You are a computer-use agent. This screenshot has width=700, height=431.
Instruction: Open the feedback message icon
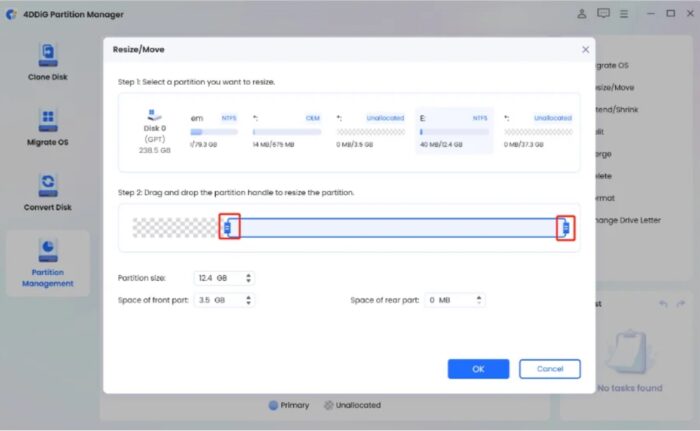pyautogui.click(x=603, y=14)
